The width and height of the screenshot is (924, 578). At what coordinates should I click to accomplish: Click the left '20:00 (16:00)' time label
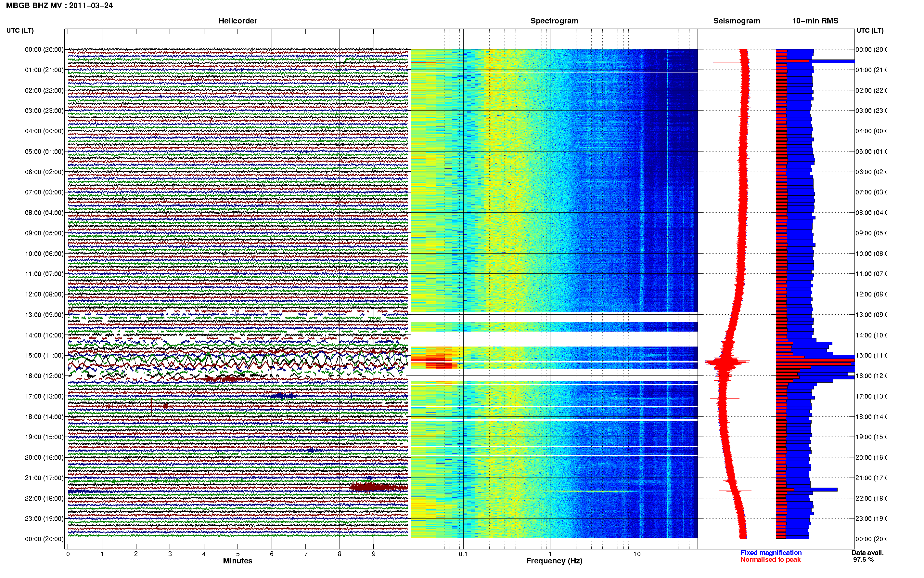tap(44, 458)
